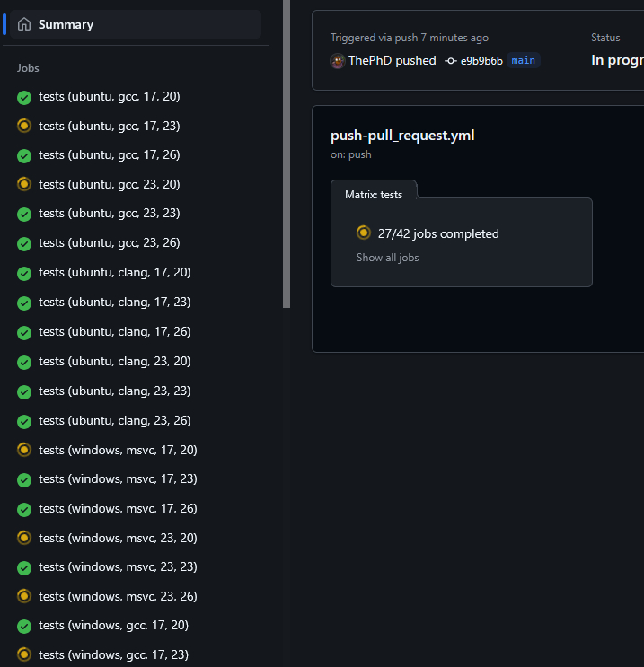Click in-progress icon for windows gcc 17, 23
Viewport: 644px width, 667px height.
24,654
